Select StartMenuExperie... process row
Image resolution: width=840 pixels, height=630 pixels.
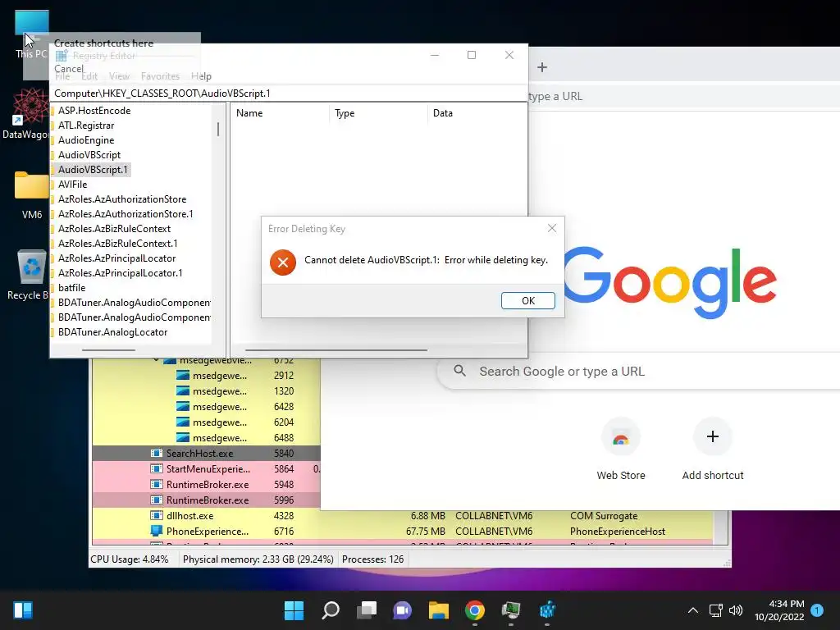(x=206, y=468)
